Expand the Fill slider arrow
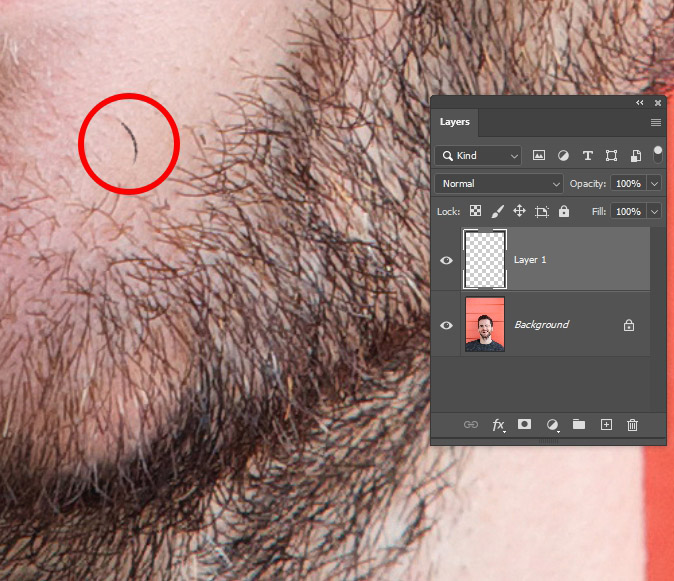 654,211
